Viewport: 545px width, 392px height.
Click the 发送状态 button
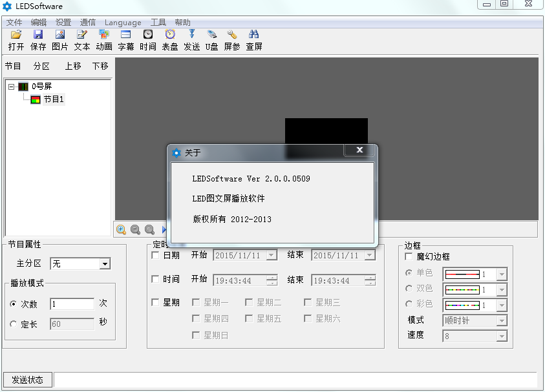tap(27, 380)
